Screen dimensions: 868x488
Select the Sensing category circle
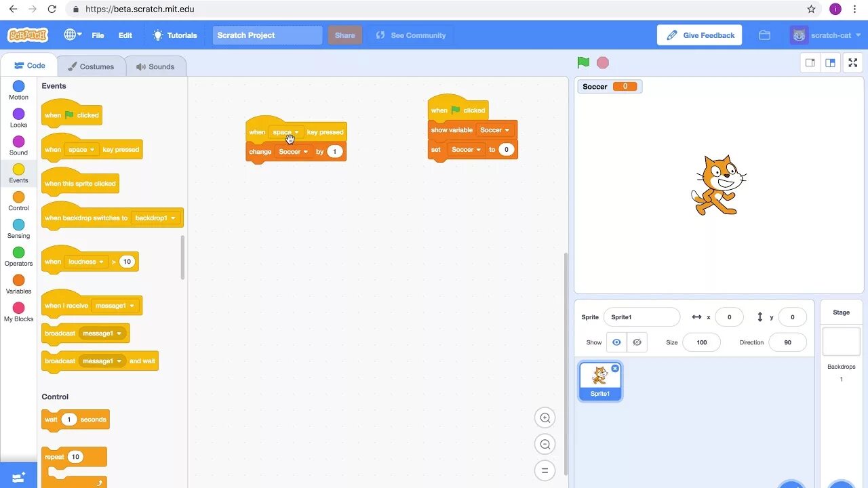coord(18,225)
